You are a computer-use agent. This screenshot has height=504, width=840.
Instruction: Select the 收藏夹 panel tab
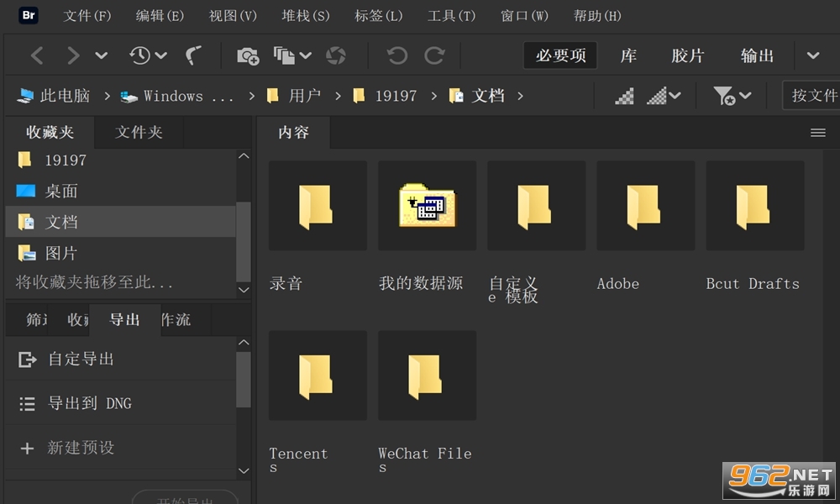tap(50, 132)
